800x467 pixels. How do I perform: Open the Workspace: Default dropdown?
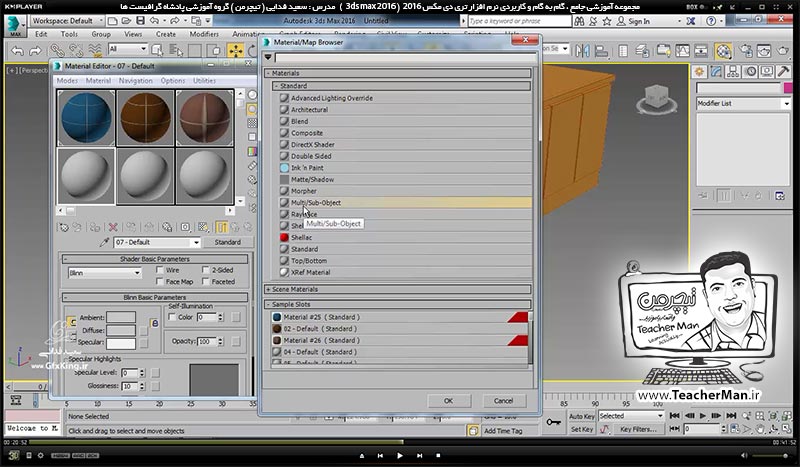[67, 21]
